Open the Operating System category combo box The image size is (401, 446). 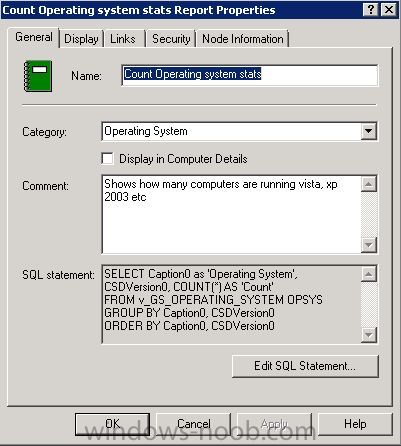point(240,131)
